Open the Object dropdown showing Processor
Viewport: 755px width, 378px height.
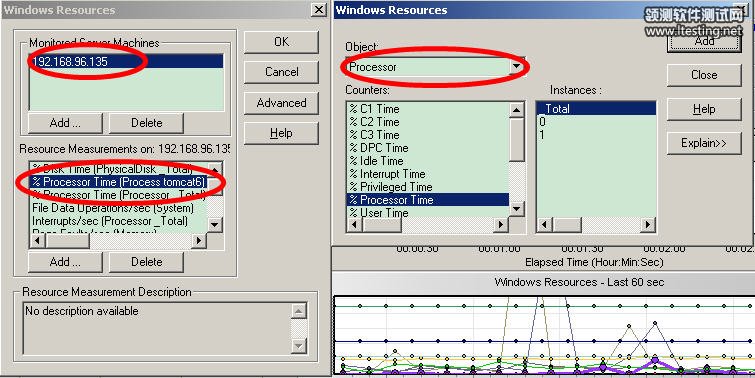point(517,66)
